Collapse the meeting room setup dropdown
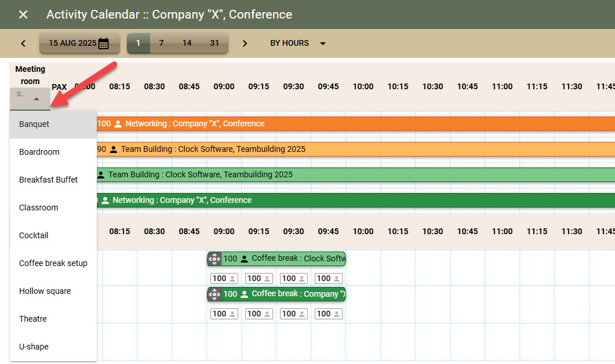The width and height of the screenshot is (615, 364). [x=30, y=99]
